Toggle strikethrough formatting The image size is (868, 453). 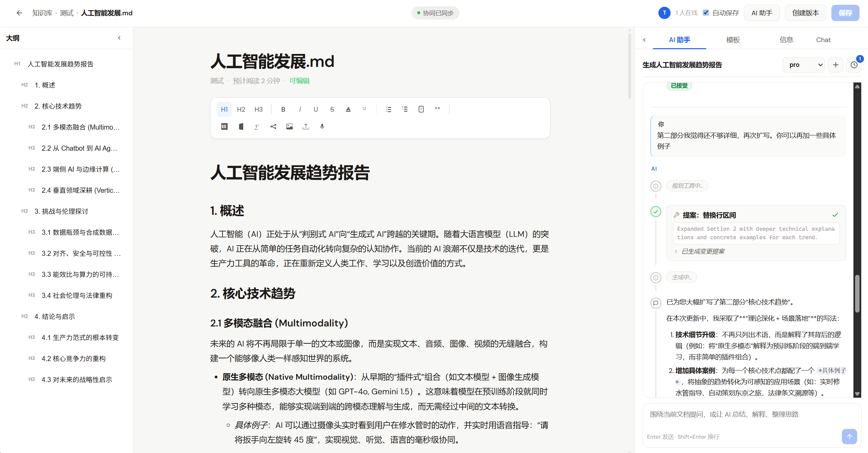pyautogui.click(x=332, y=109)
